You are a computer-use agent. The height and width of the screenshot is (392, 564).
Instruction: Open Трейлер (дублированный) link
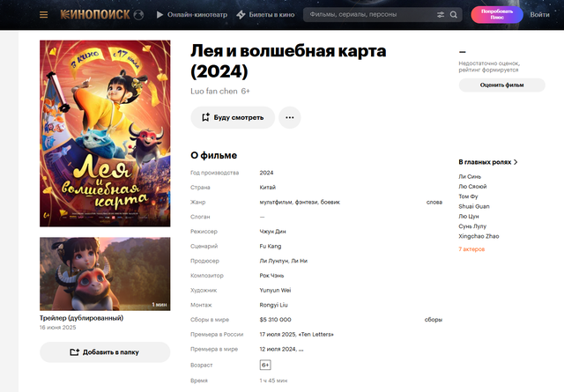tap(81, 318)
